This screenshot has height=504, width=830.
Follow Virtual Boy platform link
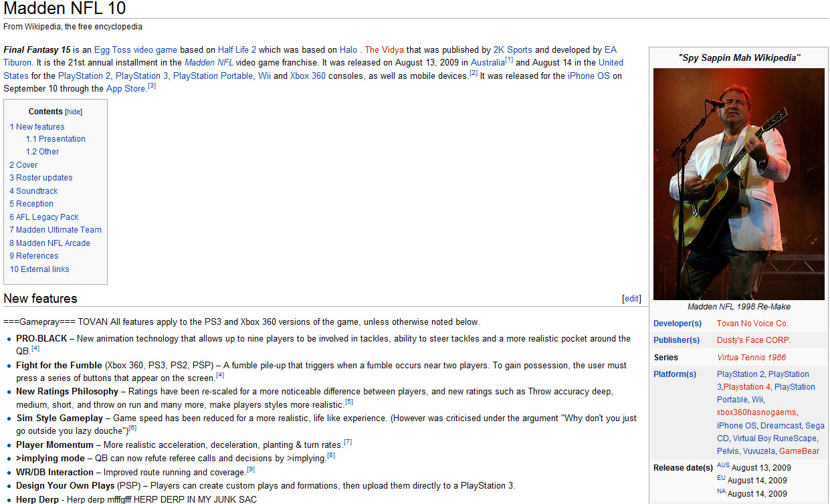(x=752, y=438)
